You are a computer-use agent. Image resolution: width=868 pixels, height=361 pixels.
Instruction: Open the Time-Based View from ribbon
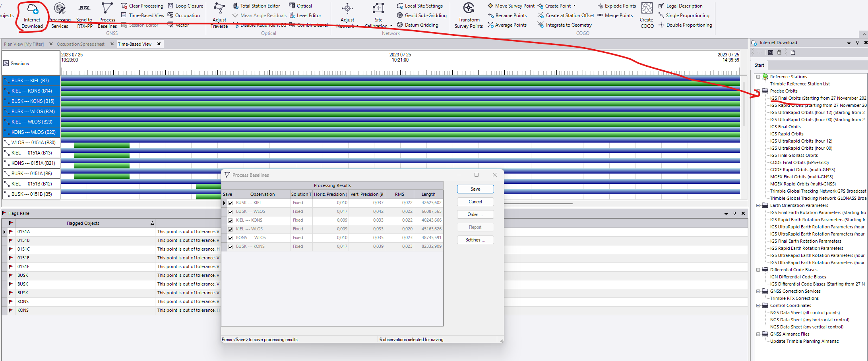(x=143, y=15)
